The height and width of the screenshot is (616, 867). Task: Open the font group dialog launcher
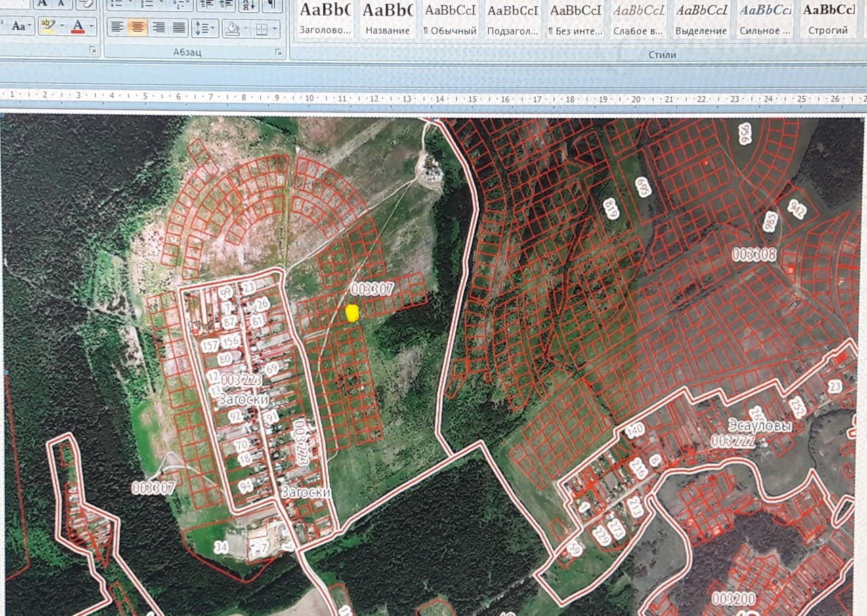pos(92,51)
